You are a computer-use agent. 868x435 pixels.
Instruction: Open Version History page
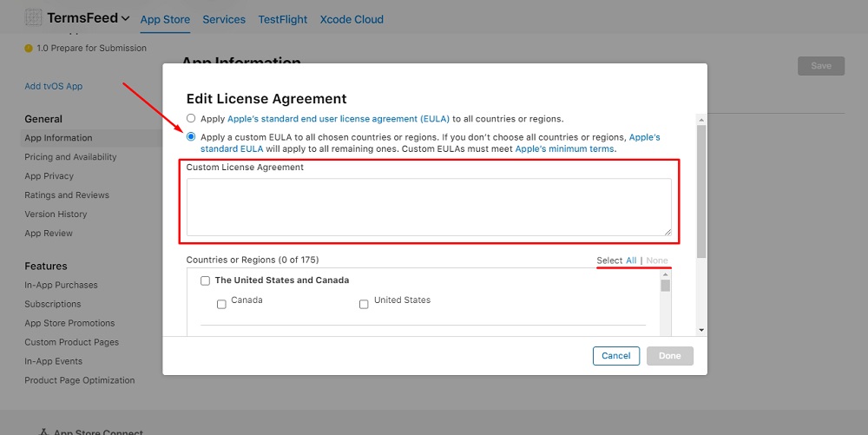(56, 214)
